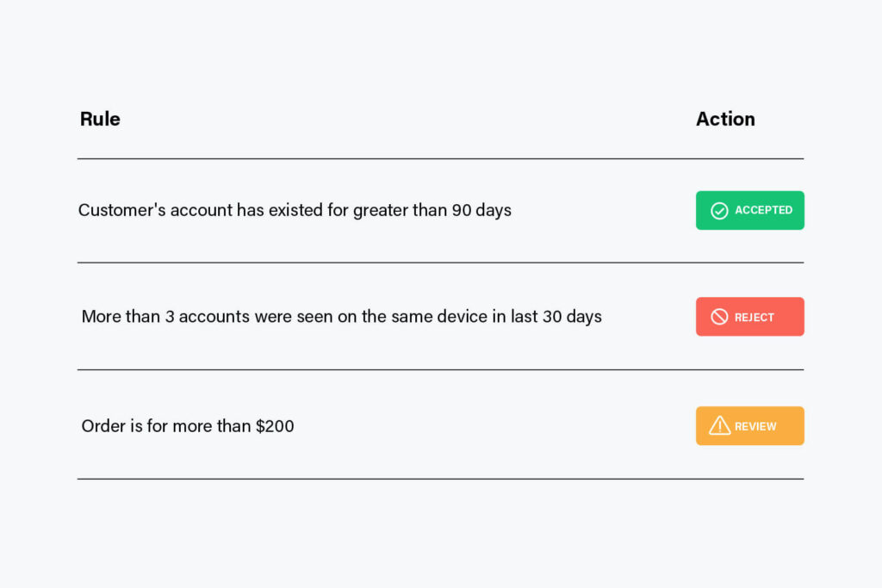Viewport: 882px width, 588px height.
Task: Click the warning triangle icon in the REVIEW badge
Action: click(719, 426)
